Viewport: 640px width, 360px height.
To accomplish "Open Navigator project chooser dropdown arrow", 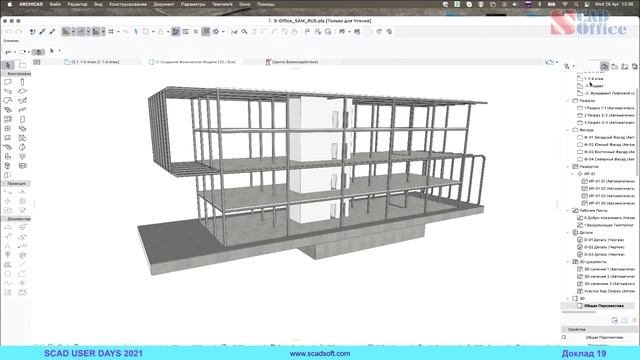I will point(574,66).
